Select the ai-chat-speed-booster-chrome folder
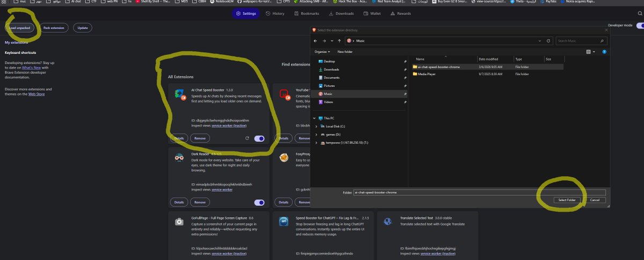 coord(488,67)
